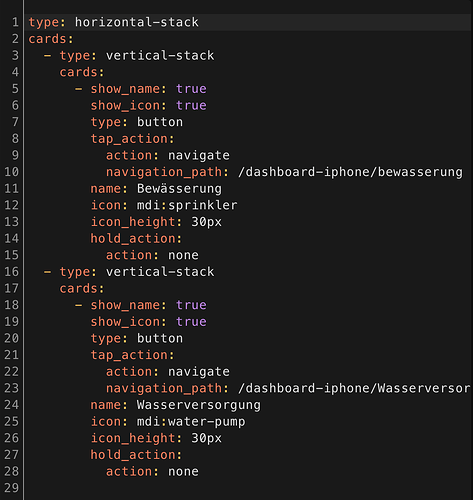Click tap_action key on line 8
This screenshot has width=473, height=500.
[129, 139]
